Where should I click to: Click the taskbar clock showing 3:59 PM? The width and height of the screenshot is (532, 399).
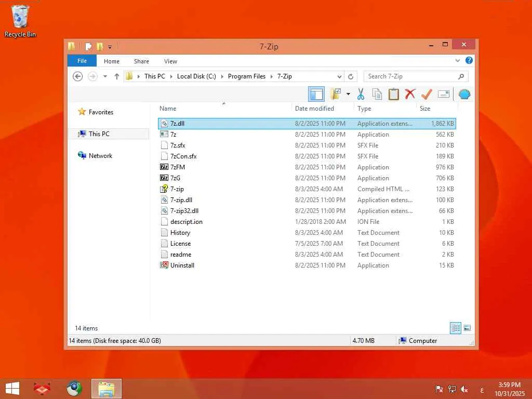click(x=509, y=389)
